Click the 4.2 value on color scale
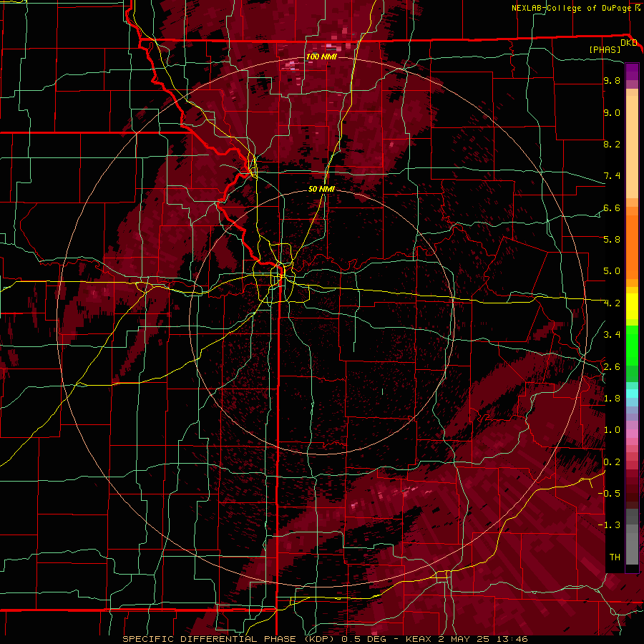 pos(612,303)
